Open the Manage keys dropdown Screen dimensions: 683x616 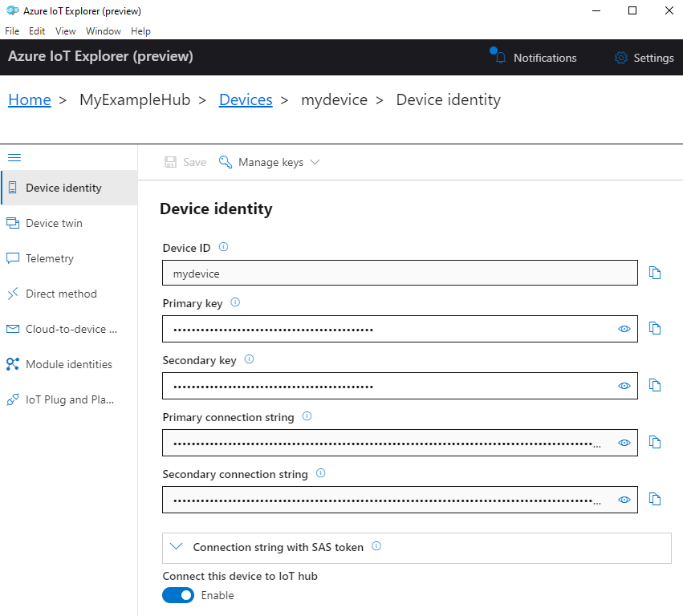(270, 161)
